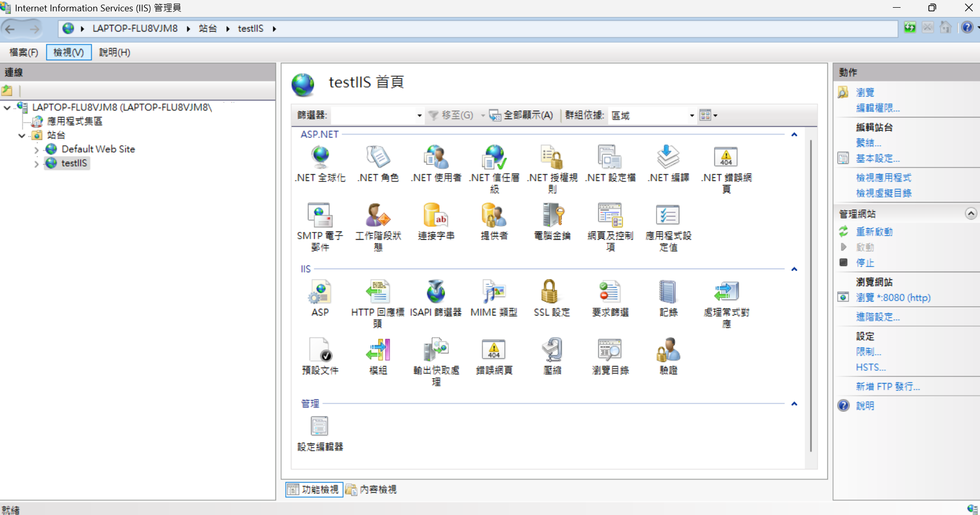
Task: Open the 基本設定... link
Action: tap(878, 158)
